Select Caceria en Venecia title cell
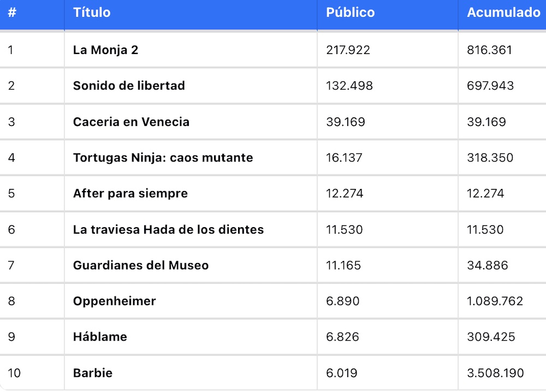Screen dimensions: 546x392 point(131,122)
